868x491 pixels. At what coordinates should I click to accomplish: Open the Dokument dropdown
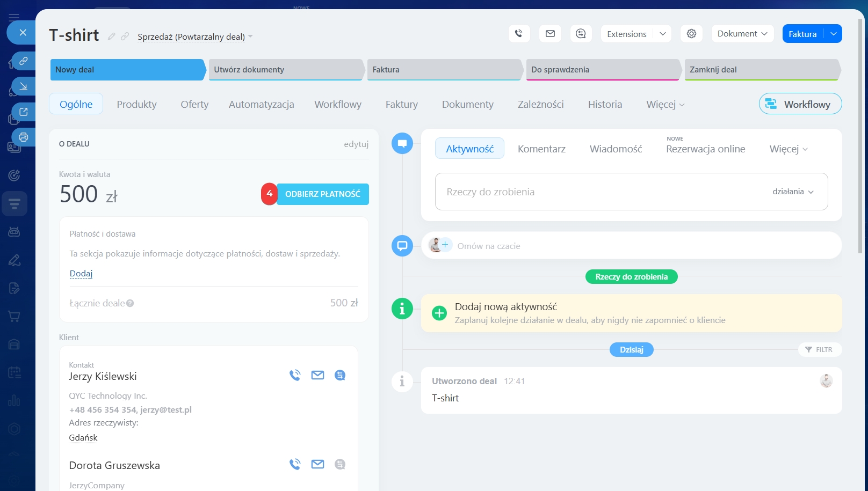coord(742,34)
